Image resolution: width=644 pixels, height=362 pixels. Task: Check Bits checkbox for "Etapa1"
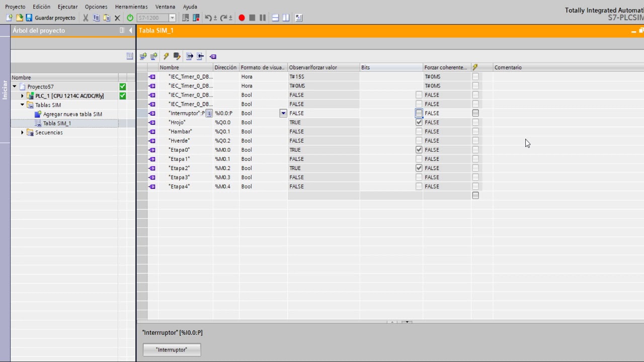coord(419,159)
